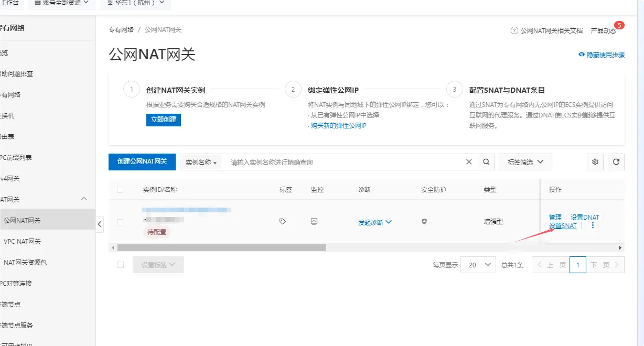Tick the bottom select-all checkbox near 设置标签

(120, 265)
